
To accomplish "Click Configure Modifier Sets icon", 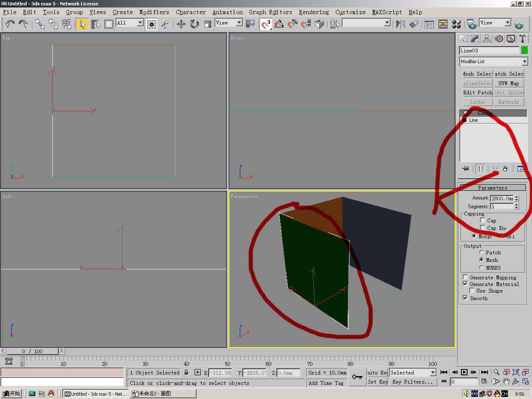I will pos(520,168).
